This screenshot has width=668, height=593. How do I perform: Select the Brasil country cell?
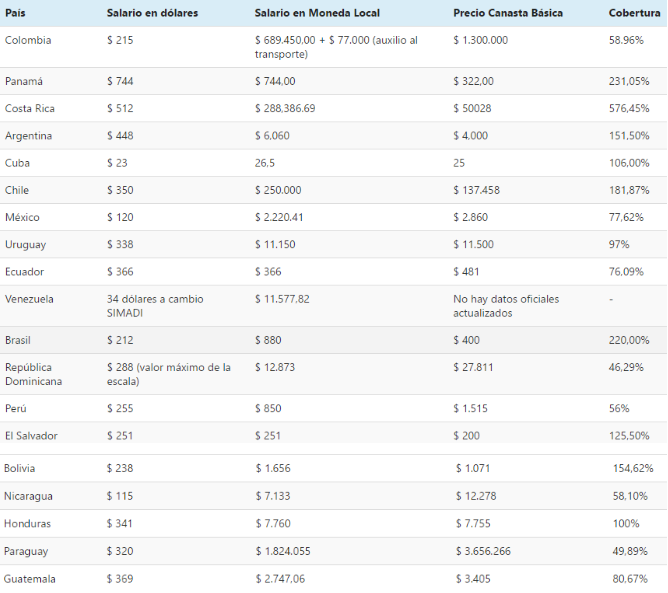click(x=19, y=340)
